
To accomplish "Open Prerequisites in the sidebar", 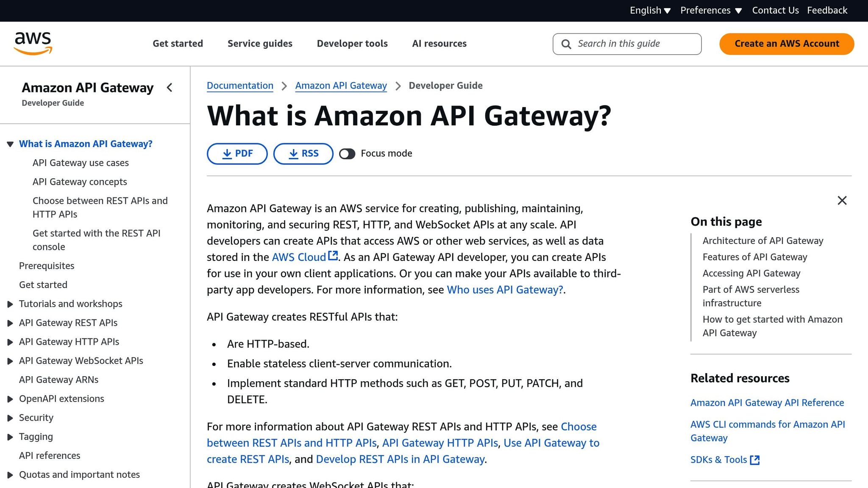I will click(x=47, y=266).
